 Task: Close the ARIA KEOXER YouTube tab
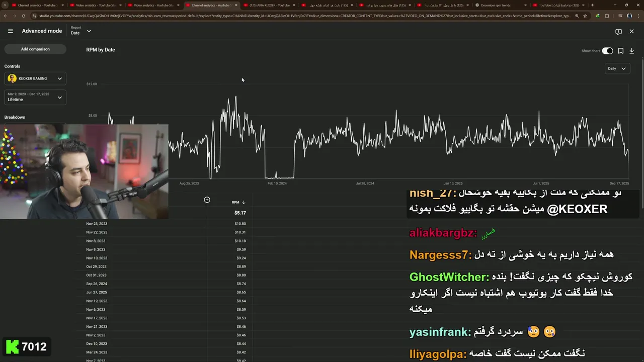tap(294, 5)
